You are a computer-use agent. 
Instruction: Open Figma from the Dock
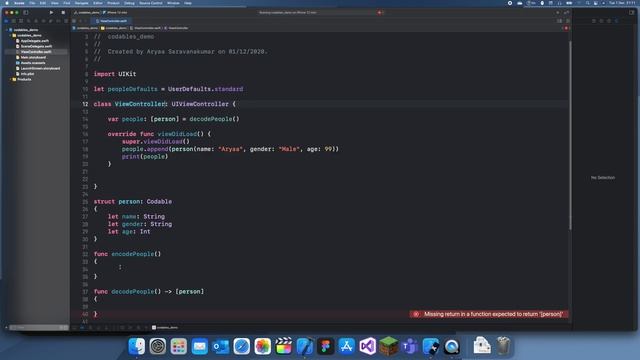click(325, 346)
